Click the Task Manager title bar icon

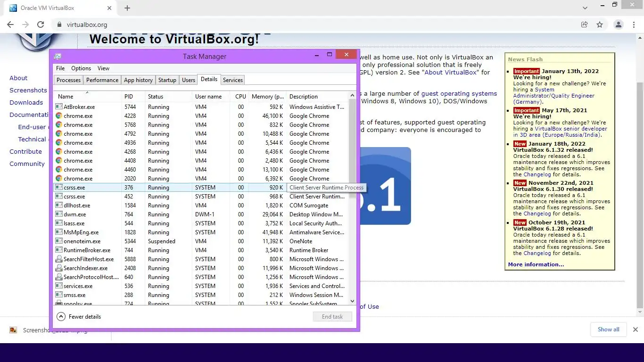click(x=58, y=57)
